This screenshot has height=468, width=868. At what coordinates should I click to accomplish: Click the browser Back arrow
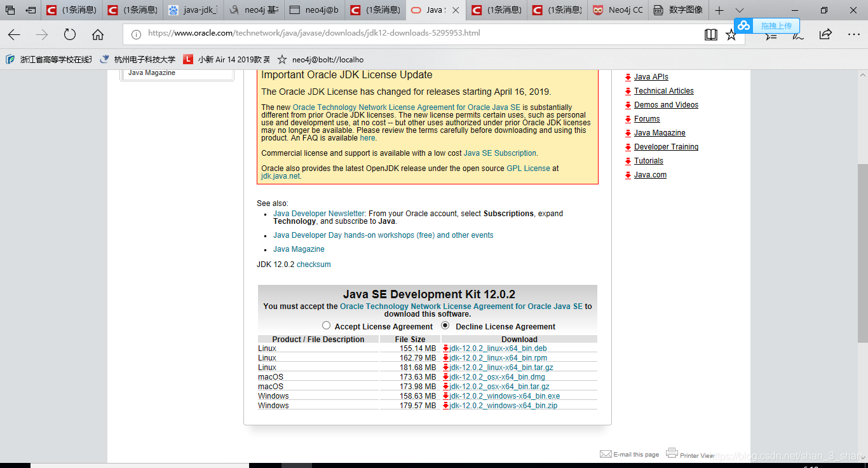(x=14, y=34)
